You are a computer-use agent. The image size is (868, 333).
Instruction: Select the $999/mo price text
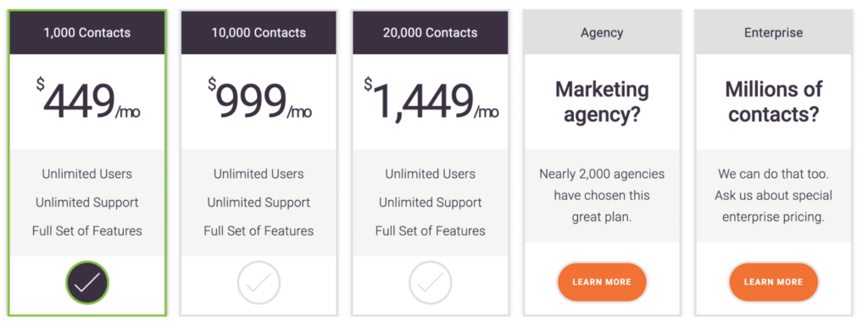(259, 100)
